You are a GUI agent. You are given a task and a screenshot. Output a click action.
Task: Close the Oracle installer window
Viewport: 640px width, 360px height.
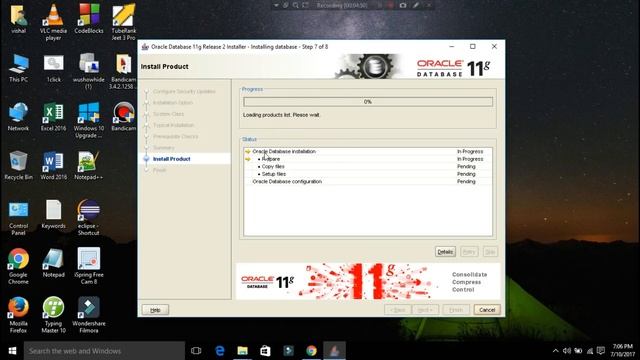pos(494,47)
